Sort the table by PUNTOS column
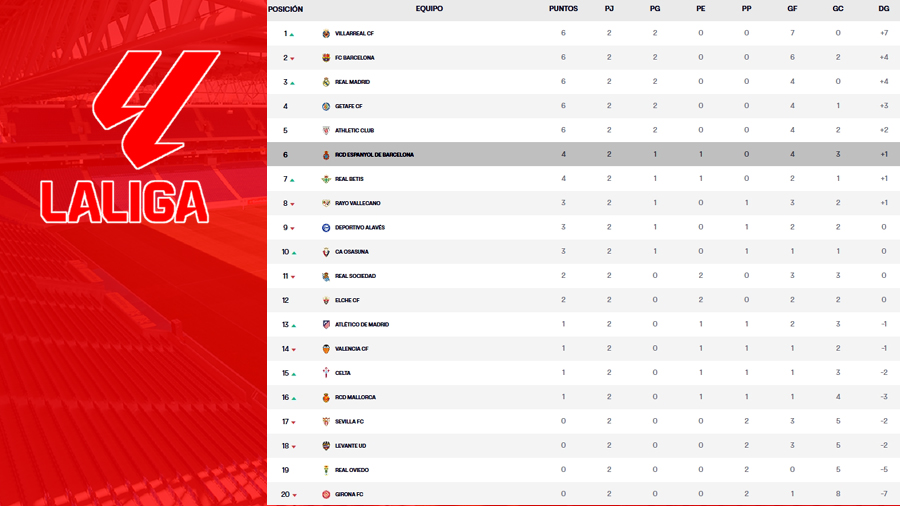Image resolution: width=900 pixels, height=506 pixels. (x=563, y=9)
